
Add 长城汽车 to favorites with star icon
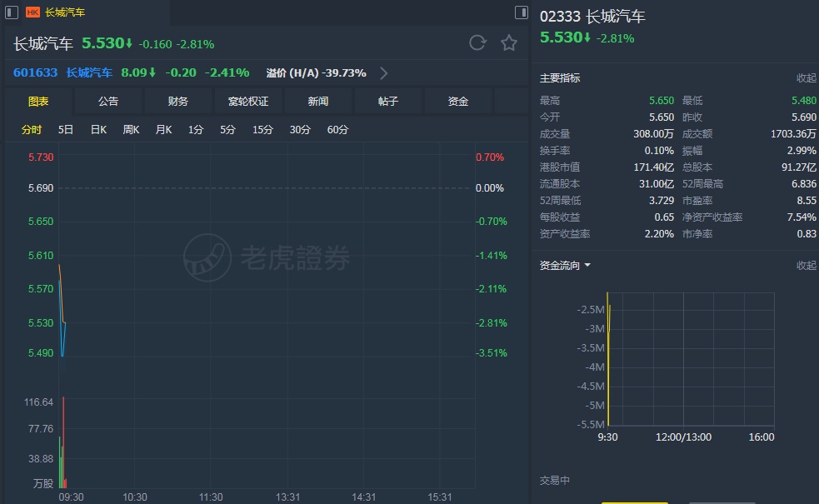[509, 42]
